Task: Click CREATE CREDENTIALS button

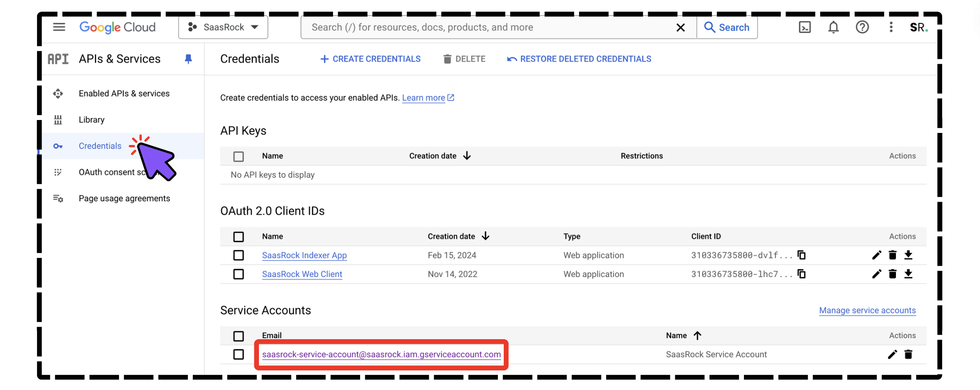Action: pyautogui.click(x=370, y=59)
